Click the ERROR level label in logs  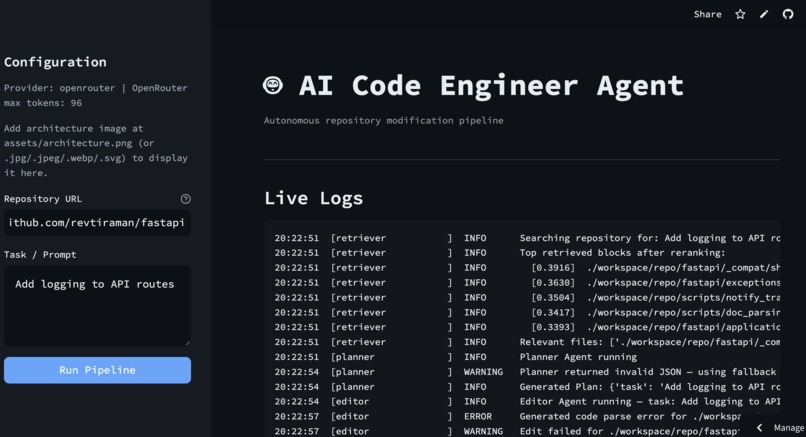(x=478, y=416)
